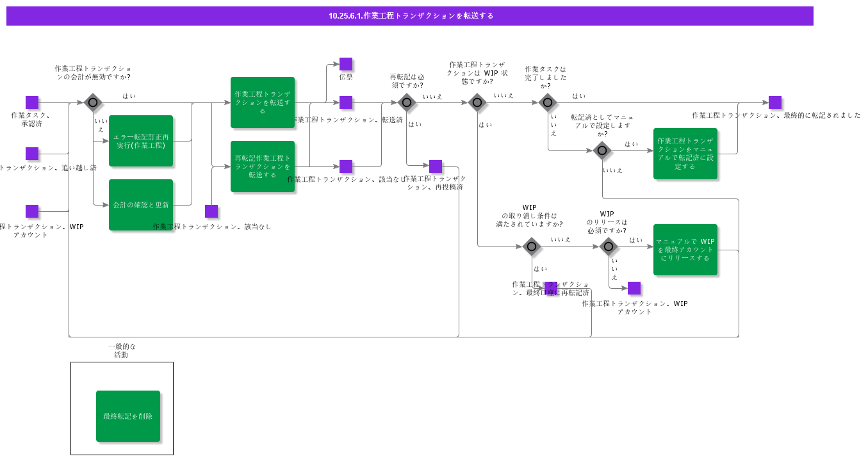Click the WIP のリリースは必須ですか gateway

pyautogui.click(x=609, y=247)
